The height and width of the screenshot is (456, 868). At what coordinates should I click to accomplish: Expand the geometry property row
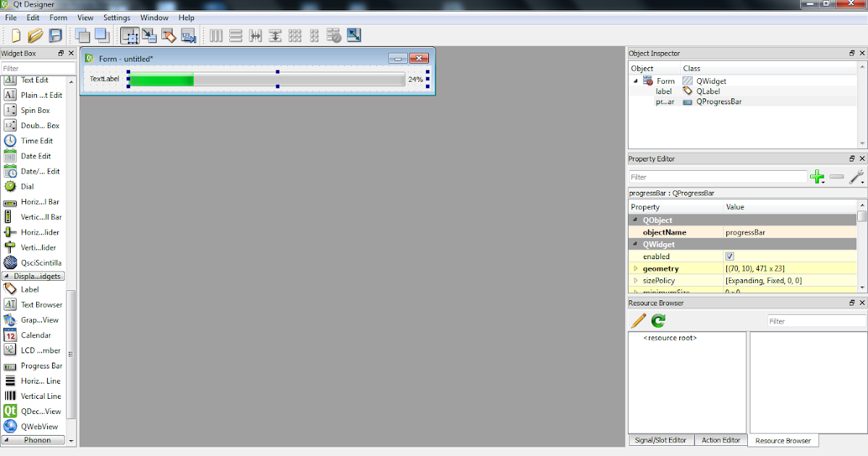637,268
